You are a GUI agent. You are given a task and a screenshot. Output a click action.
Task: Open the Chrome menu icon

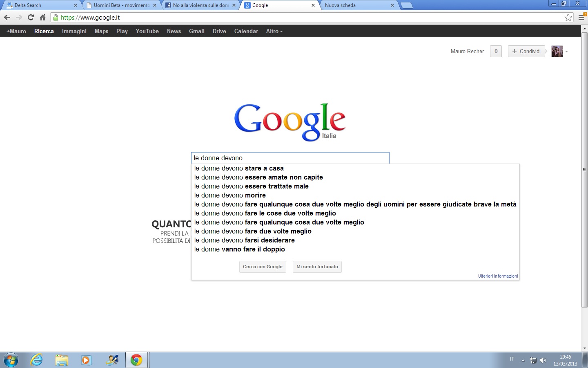click(581, 18)
